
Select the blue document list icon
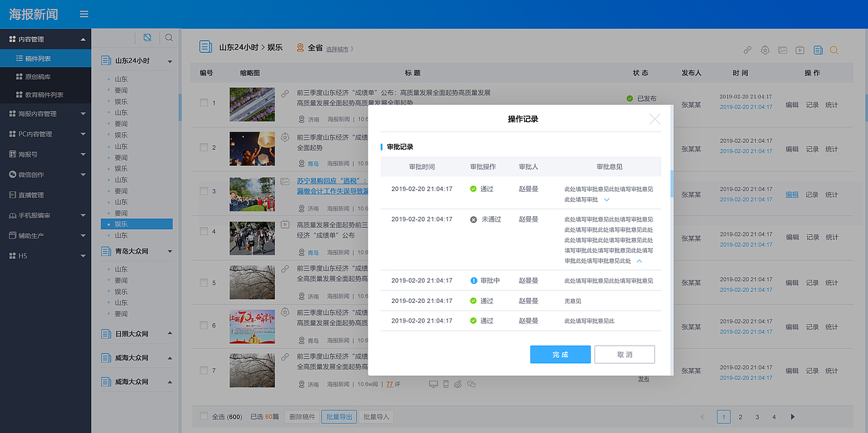pos(818,49)
